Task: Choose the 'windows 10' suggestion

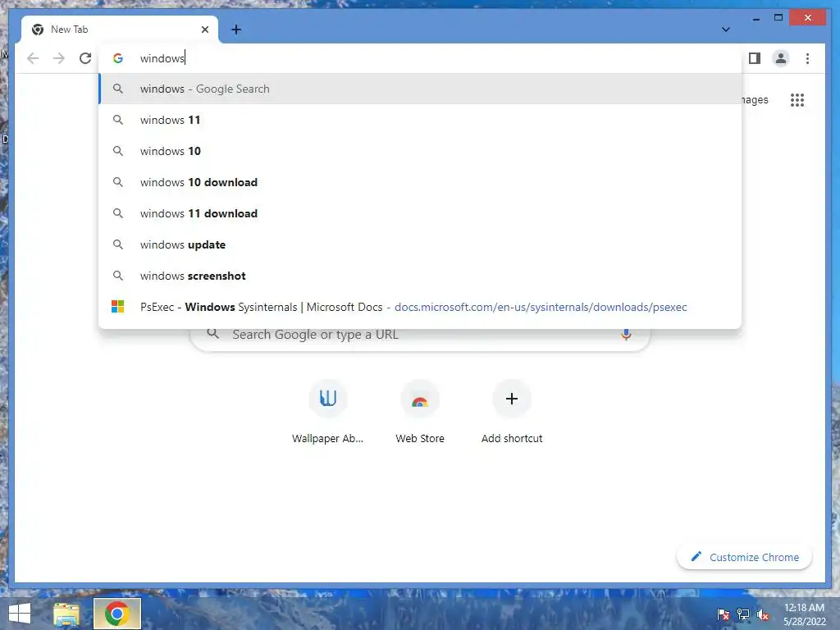Action: pos(421,151)
